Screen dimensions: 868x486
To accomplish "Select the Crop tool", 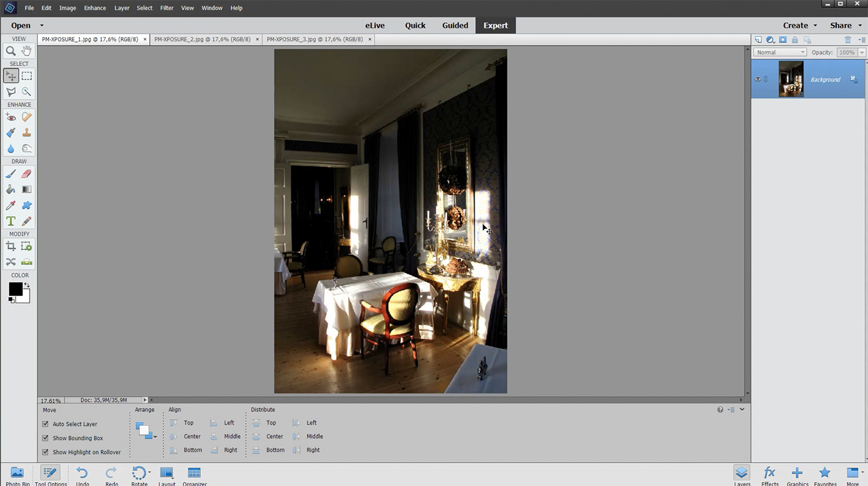I will tap(10, 246).
